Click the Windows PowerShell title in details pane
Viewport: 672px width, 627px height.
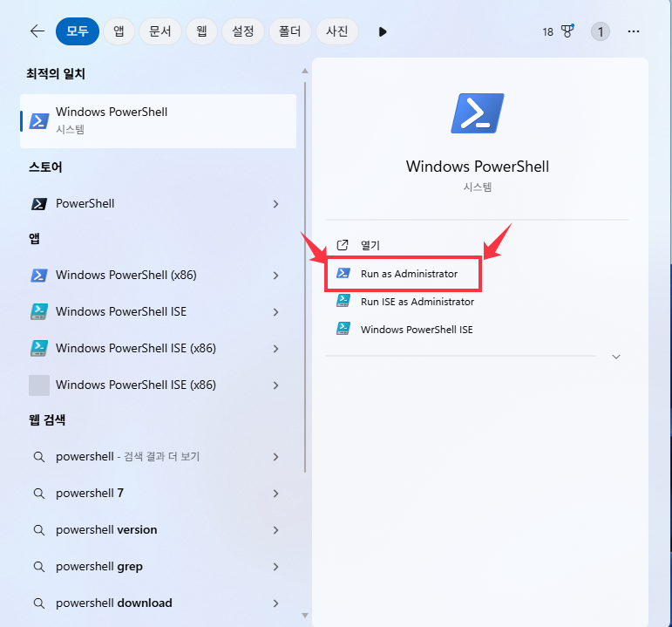[x=478, y=167]
